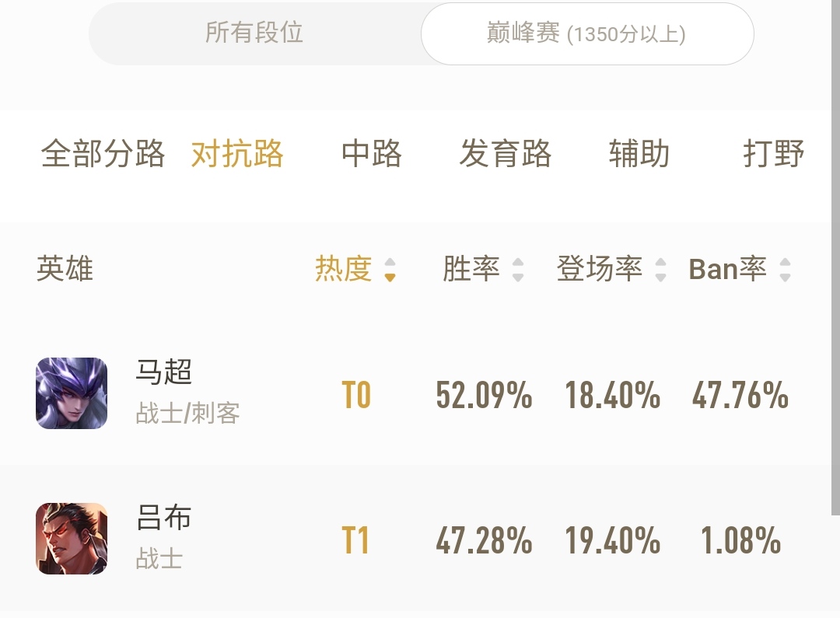840x618 pixels.
Task: Click the vertical scrollbar on right edge
Action: (x=835, y=257)
